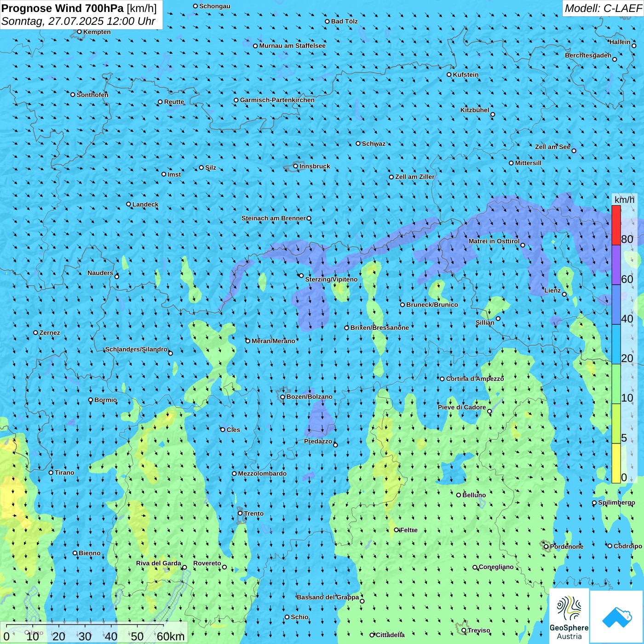Select the Bad Tölz label
644x644 pixels.
pyautogui.click(x=345, y=21)
